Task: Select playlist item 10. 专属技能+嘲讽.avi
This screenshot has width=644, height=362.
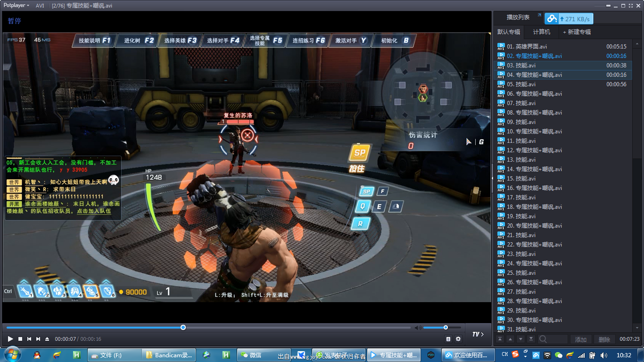Action: [x=563, y=132]
